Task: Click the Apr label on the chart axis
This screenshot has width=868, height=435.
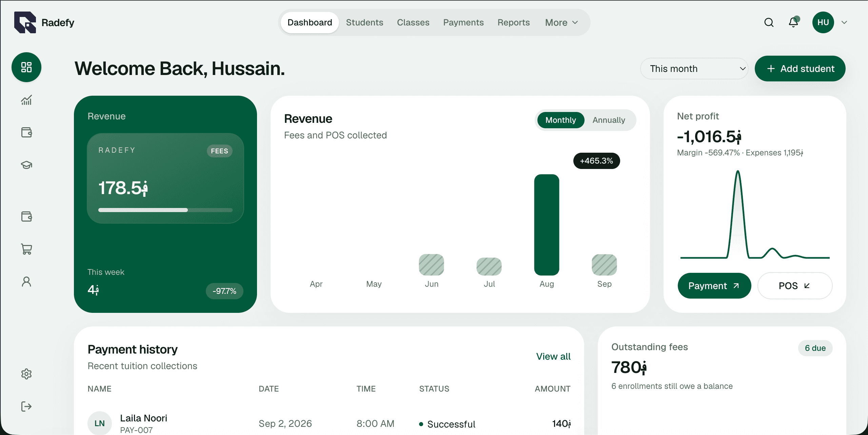Action: click(x=316, y=284)
